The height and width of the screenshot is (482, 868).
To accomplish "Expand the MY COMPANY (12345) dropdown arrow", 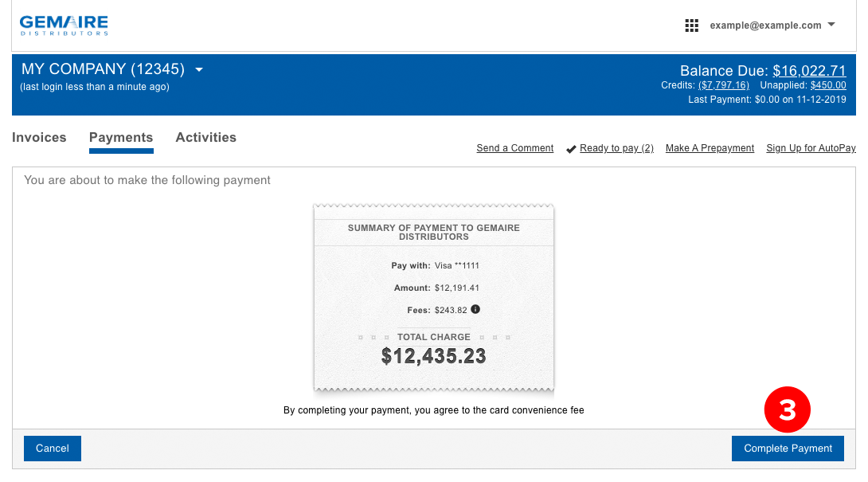I will coord(199,69).
